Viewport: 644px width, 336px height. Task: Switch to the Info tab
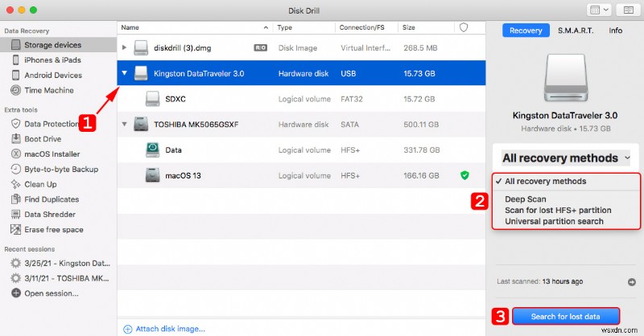[x=615, y=31]
